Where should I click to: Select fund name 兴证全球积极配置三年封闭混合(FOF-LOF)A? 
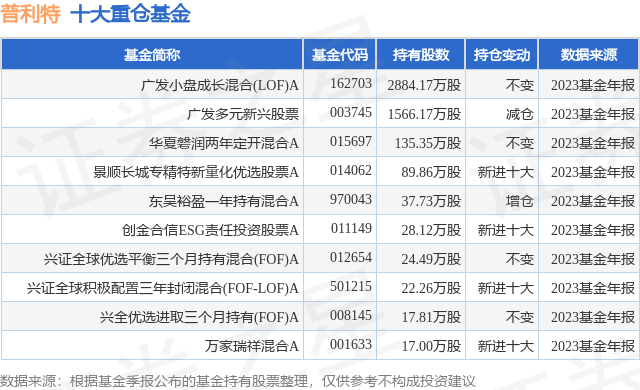pyautogui.click(x=163, y=288)
